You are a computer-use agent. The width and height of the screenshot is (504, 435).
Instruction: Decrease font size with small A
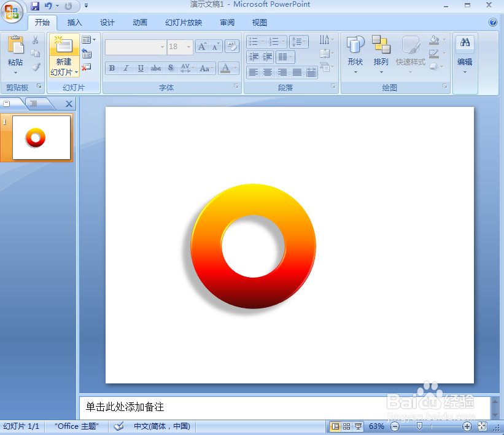coord(215,47)
